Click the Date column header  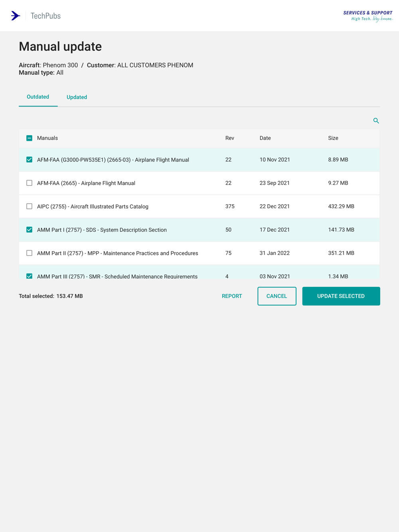(265, 138)
